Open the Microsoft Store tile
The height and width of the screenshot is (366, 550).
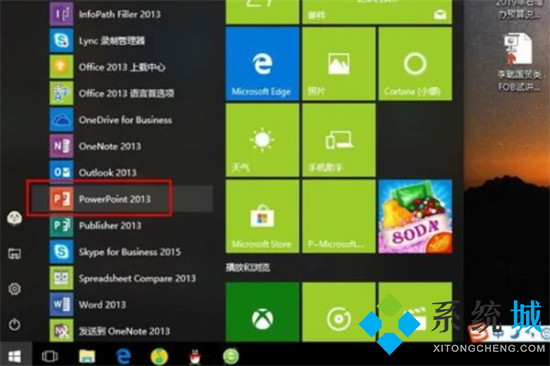pos(262,216)
